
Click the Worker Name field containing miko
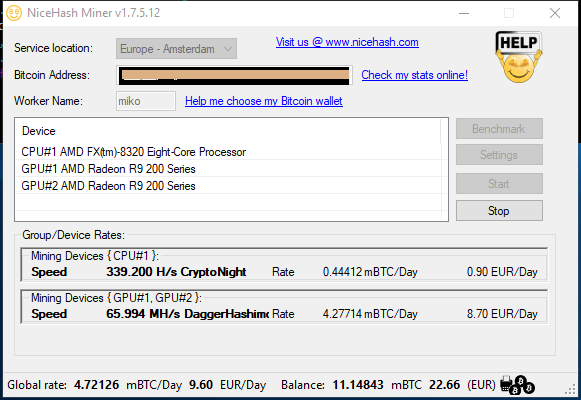click(x=146, y=101)
